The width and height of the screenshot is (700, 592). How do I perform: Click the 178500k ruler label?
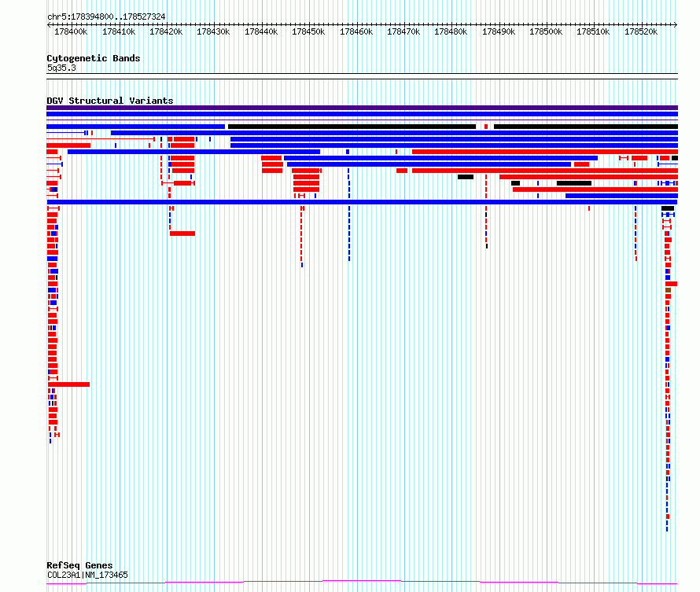(x=546, y=31)
